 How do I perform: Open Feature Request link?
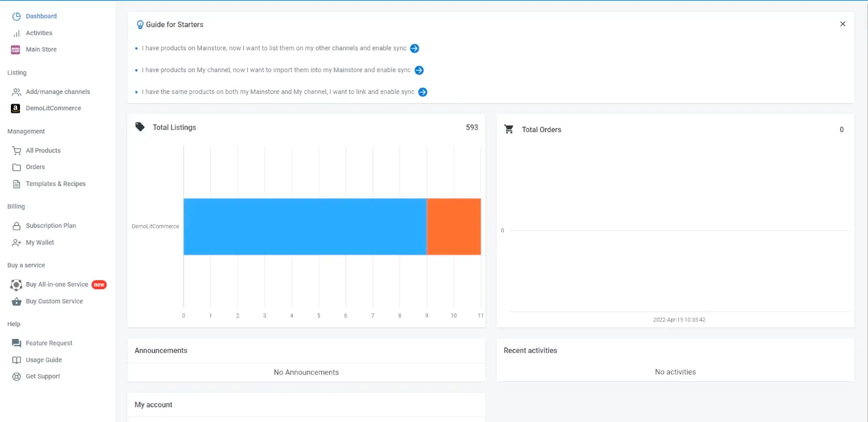pos(49,343)
